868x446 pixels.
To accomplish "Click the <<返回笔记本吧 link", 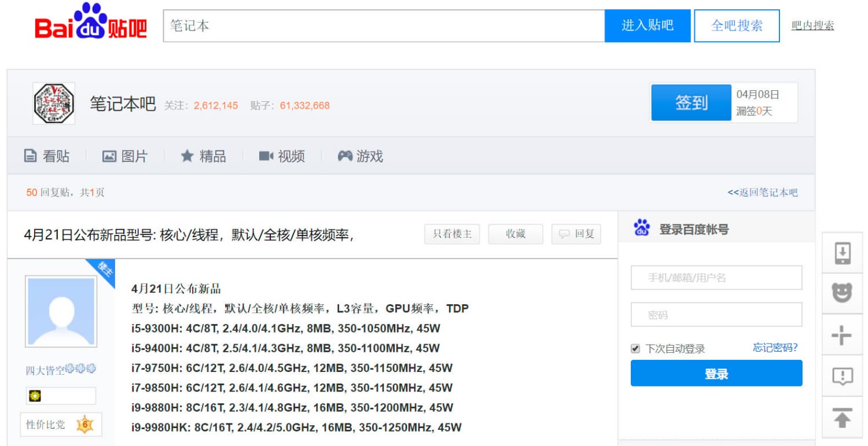I will [762, 193].
